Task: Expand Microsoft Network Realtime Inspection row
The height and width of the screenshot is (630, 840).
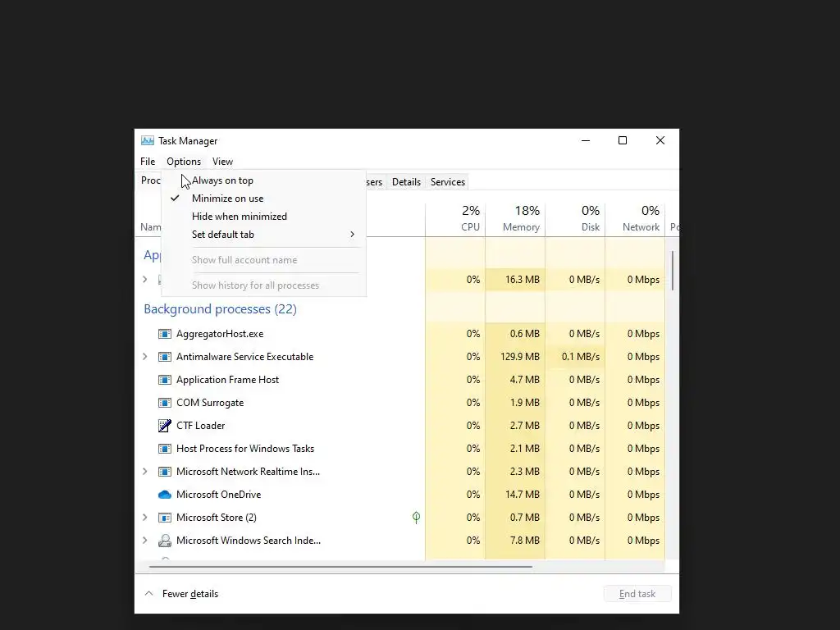Action: coord(144,472)
